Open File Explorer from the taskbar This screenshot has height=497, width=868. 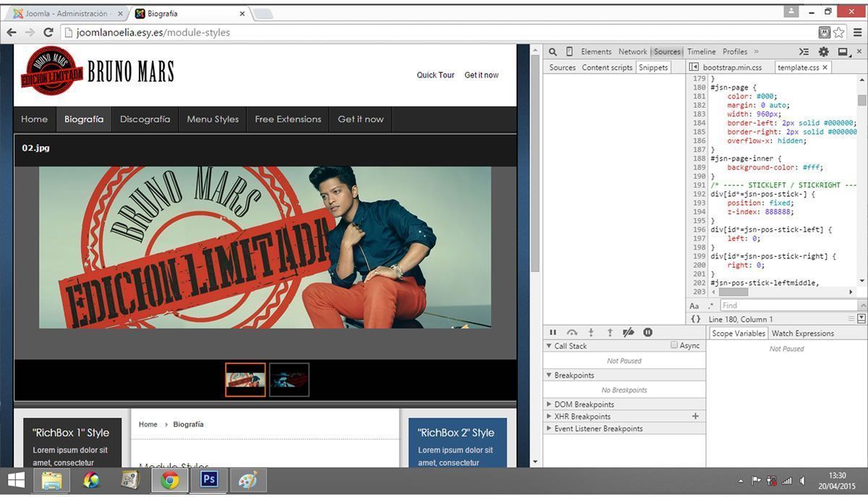[51, 480]
